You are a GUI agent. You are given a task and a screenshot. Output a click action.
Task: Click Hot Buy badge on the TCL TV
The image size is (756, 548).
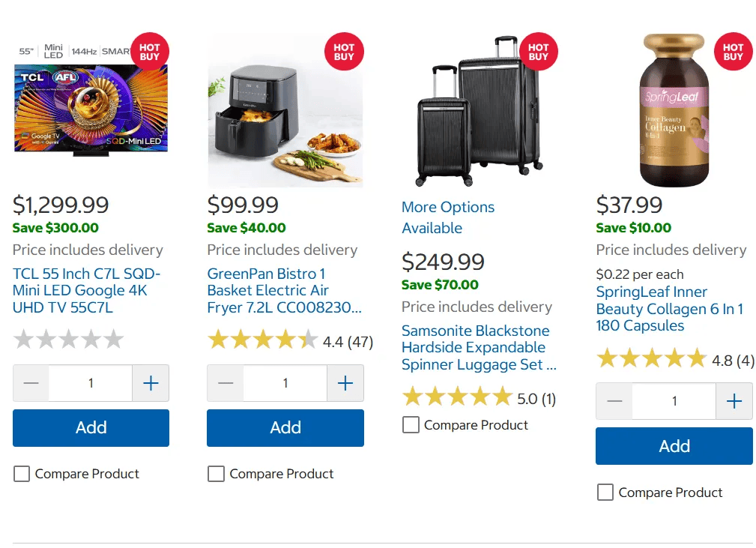(149, 52)
